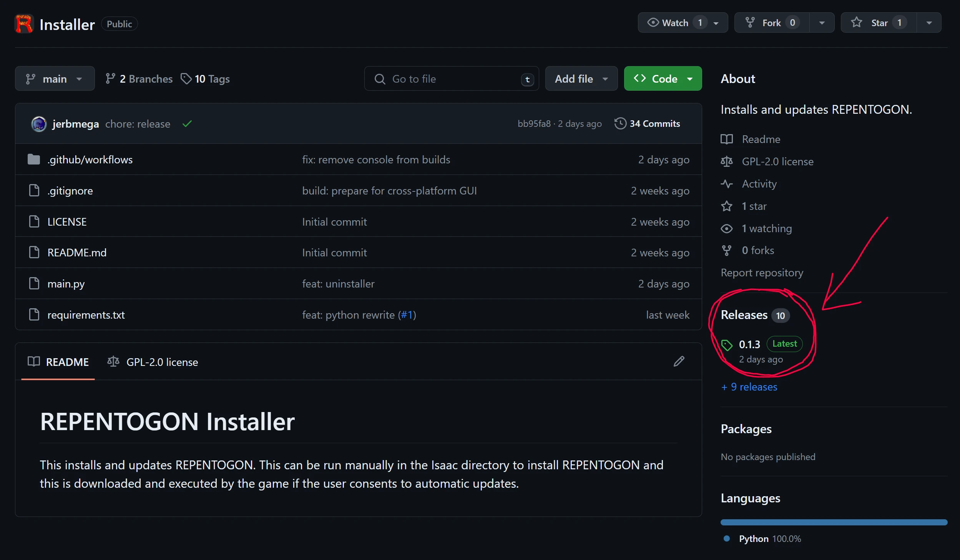Click the Python 100.0% language entry

(x=762, y=538)
